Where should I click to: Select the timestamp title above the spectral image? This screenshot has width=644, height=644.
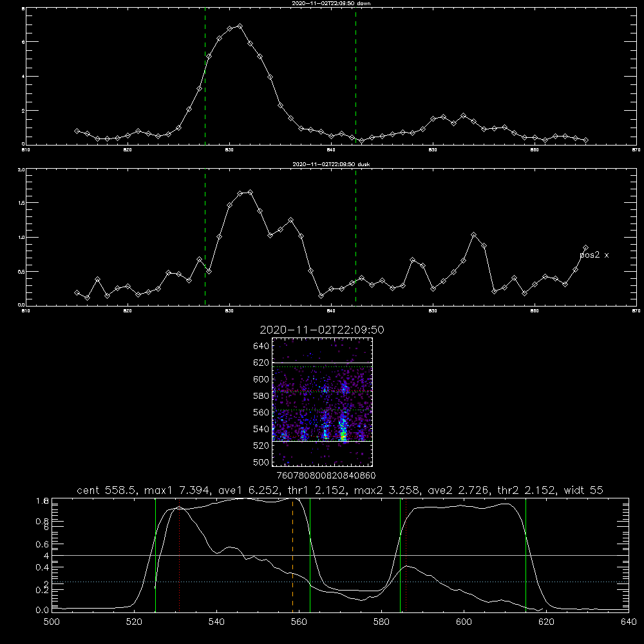pyautogui.click(x=321, y=330)
